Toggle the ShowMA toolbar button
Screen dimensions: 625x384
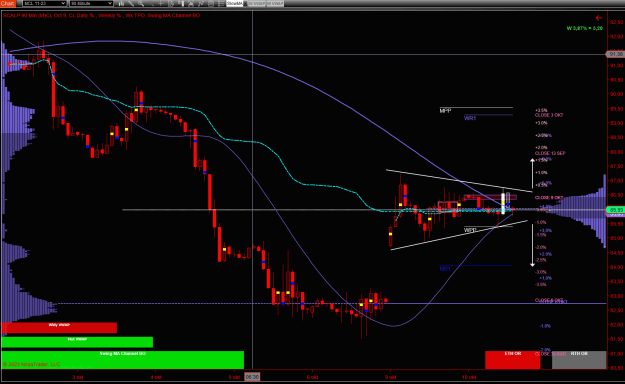pyautogui.click(x=234, y=4)
